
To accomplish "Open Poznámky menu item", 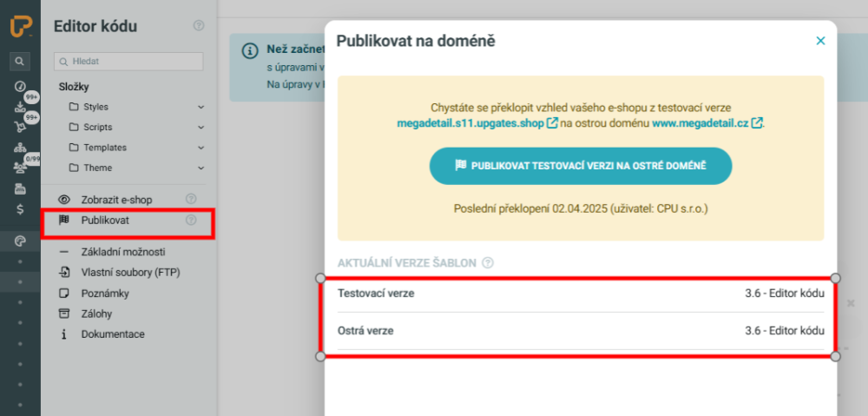I will [105, 293].
